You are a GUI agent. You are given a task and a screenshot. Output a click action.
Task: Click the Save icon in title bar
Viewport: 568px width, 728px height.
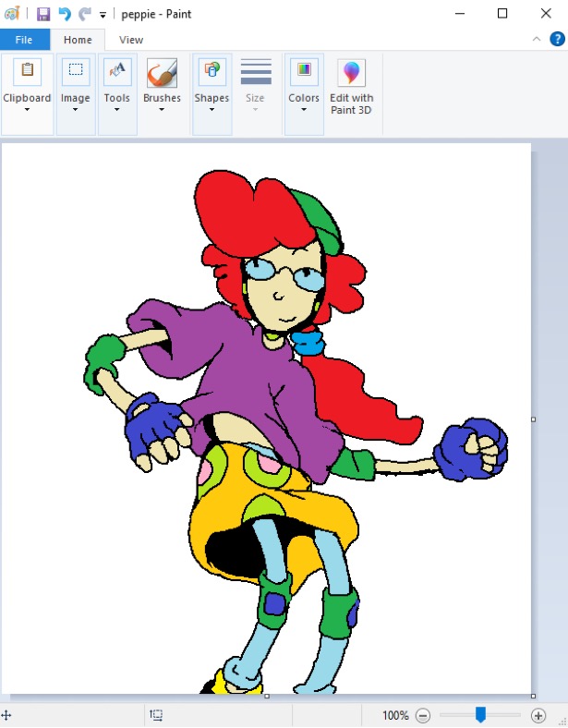click(43, 14)
